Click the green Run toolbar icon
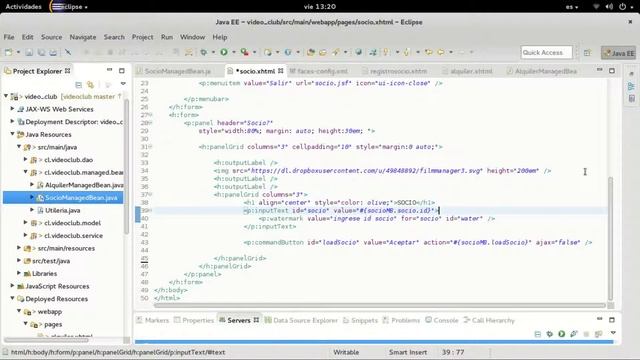 point(224,52)
